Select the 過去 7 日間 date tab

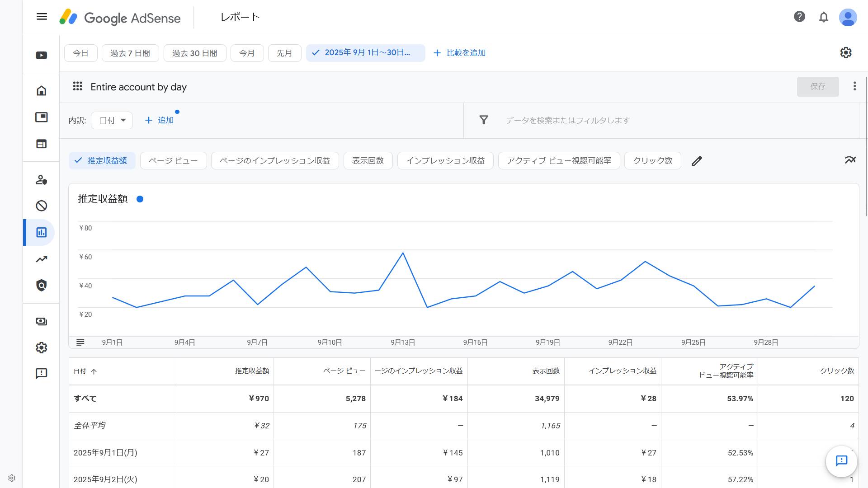[130, 53]
